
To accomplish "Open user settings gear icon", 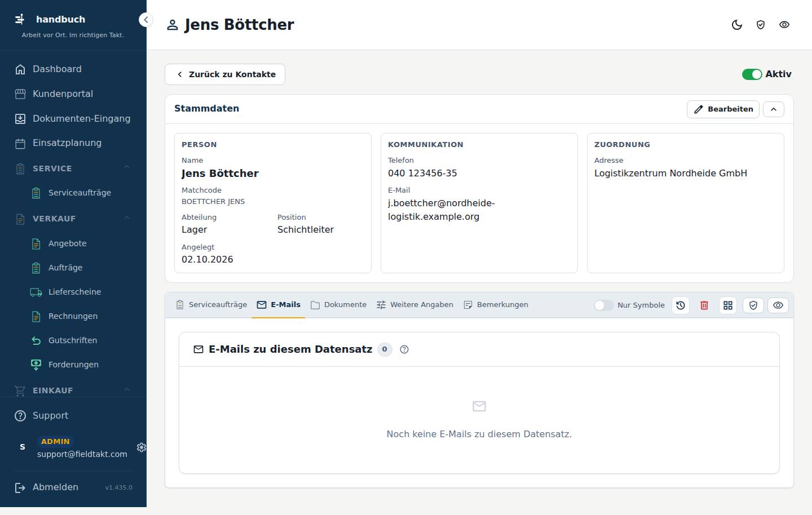I will pos(142,447).
